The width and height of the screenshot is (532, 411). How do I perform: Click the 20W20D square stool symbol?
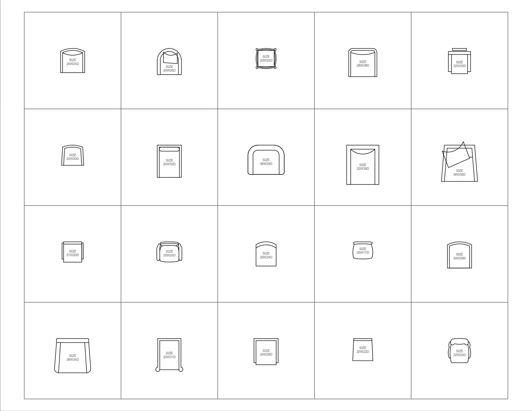[x=266, y=59]
